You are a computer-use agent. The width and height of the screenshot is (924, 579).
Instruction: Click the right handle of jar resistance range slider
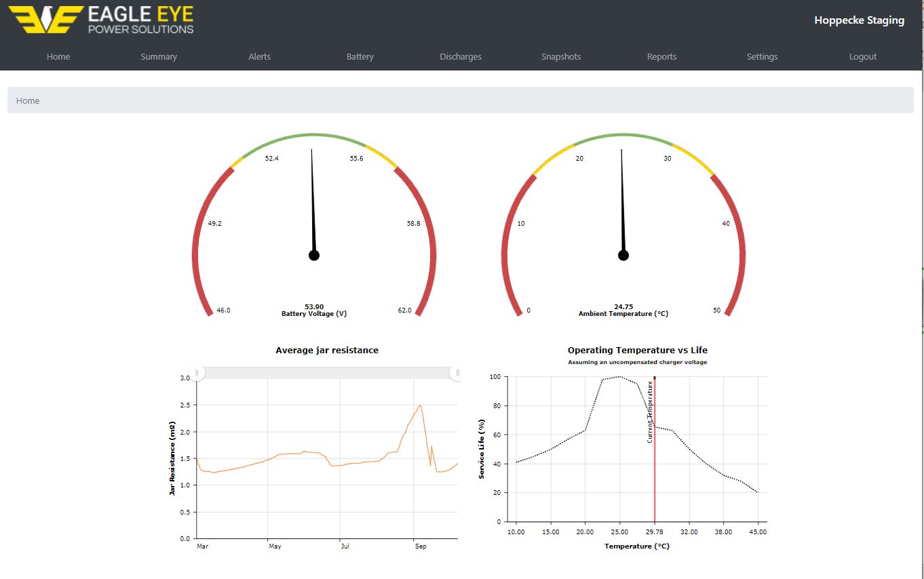(x=457, y=373)
